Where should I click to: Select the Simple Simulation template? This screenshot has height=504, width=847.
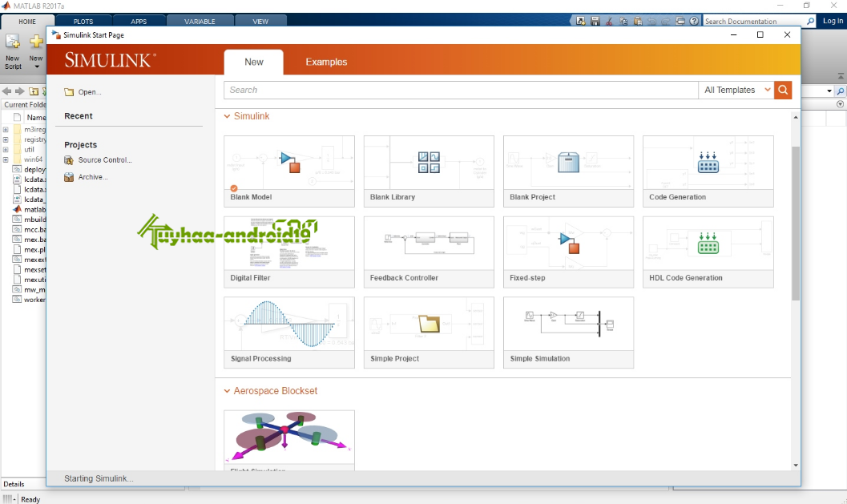568,333
